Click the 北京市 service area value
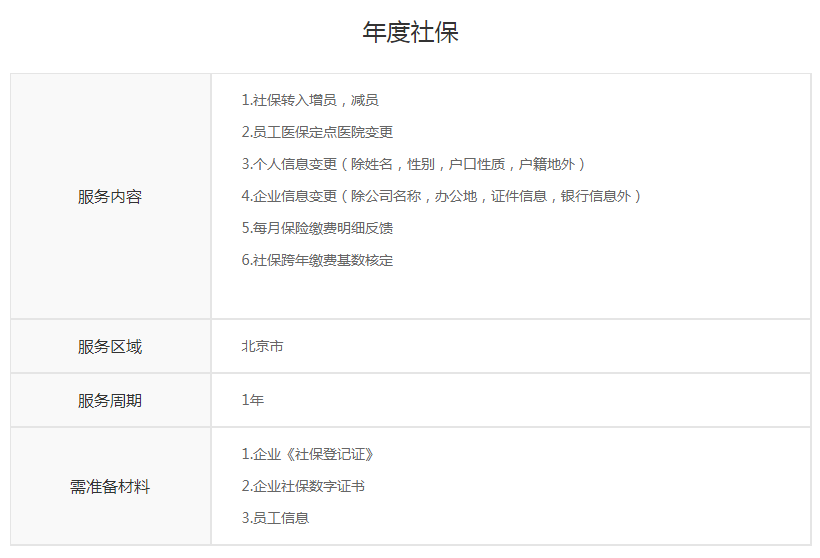The image size is (820, 558). tap(262, 347)
